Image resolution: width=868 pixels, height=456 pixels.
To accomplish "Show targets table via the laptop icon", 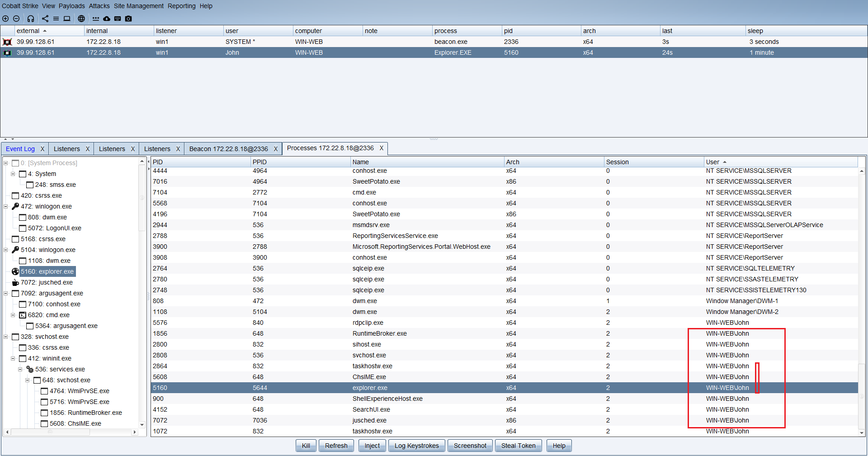I will 67,19.
